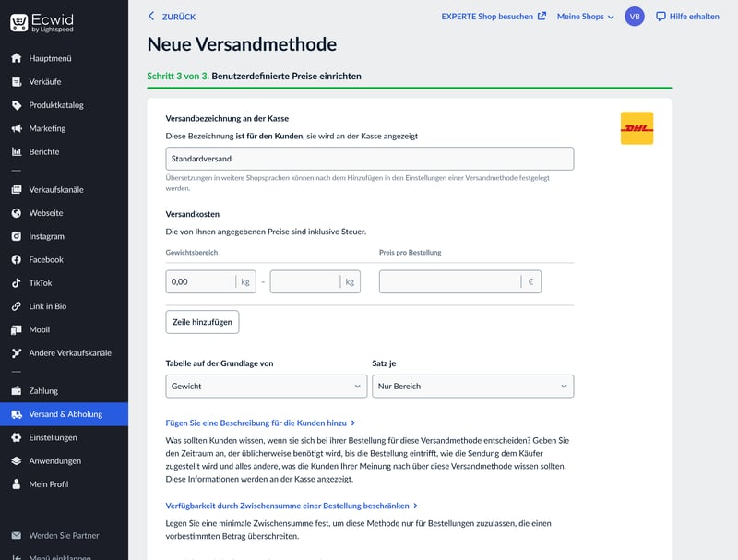The width and height of the screenshot is (738, 560).
Task: Click the Berichte chart icon
Action: pyautogui.click(x=17, y=151)
